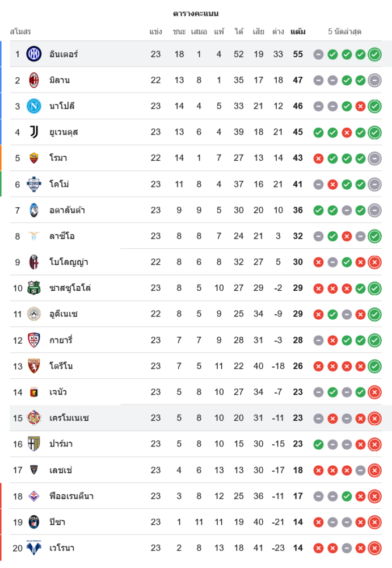
Task: Click the 5 นัดล่าสุด column header
Action: (345, 32)
